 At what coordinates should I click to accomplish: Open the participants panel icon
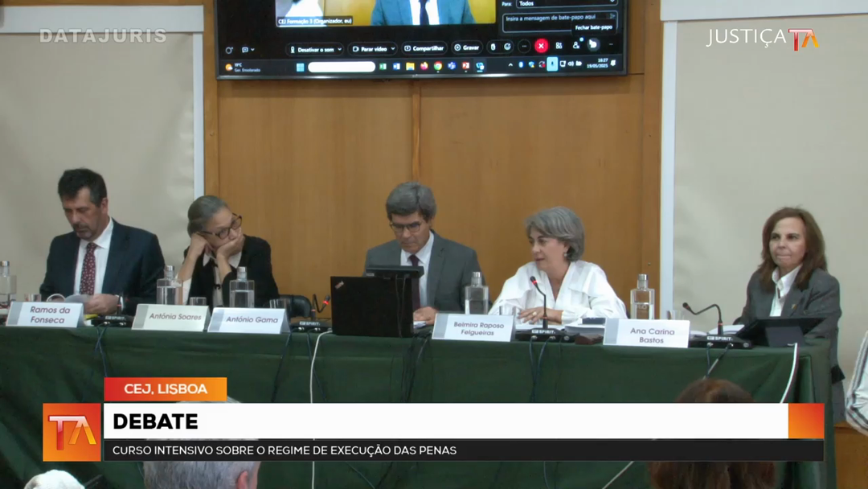(575, 46)
